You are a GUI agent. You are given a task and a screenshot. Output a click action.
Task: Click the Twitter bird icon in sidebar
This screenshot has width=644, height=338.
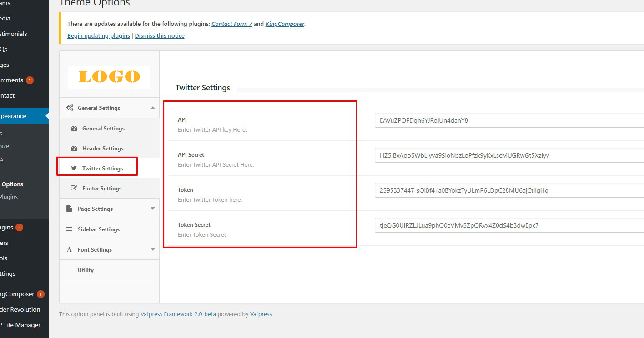coord(74,169)
